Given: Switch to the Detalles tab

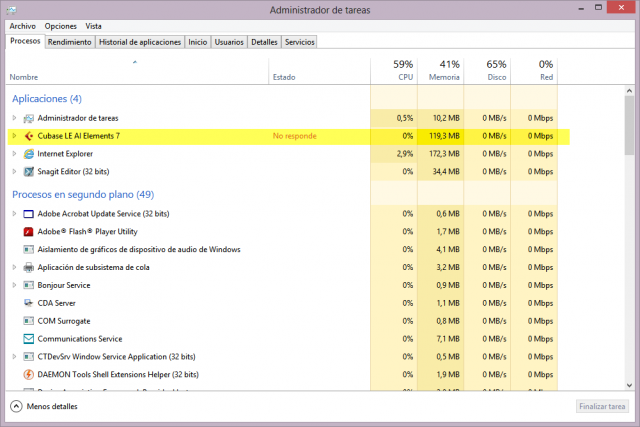Looking at the screenshot, I should pyautogui.click(x=264, y=42).
